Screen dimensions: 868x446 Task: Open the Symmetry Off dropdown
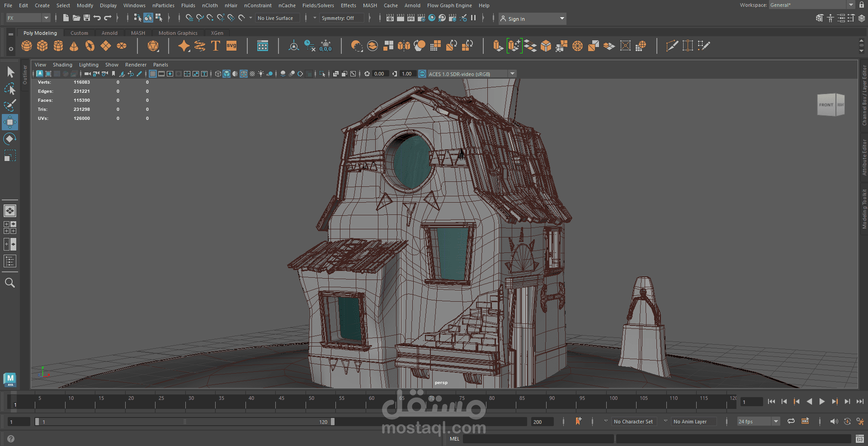point(342,18)
